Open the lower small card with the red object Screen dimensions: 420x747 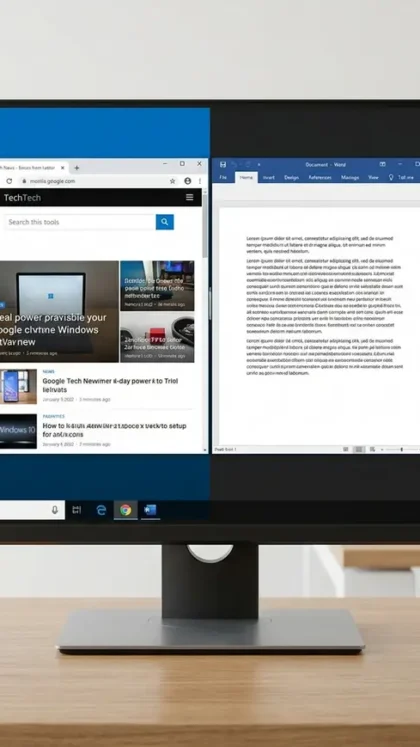(x=157, y=338)
